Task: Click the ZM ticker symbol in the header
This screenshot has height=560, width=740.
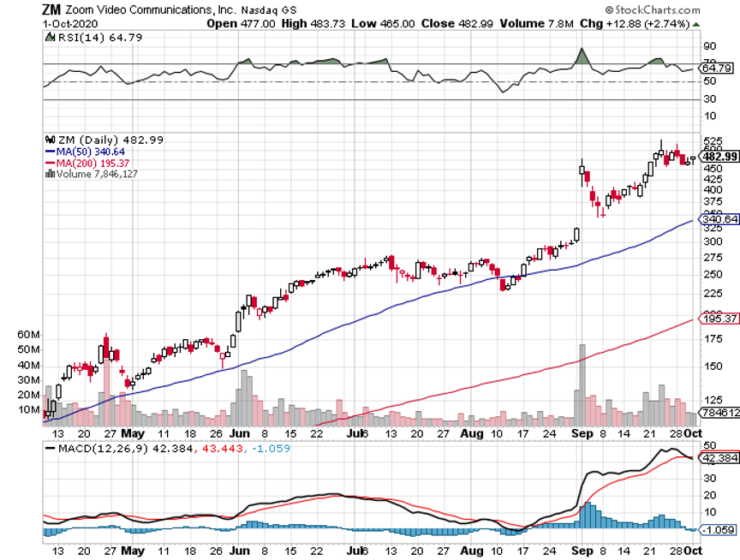Action: (51, 10)
